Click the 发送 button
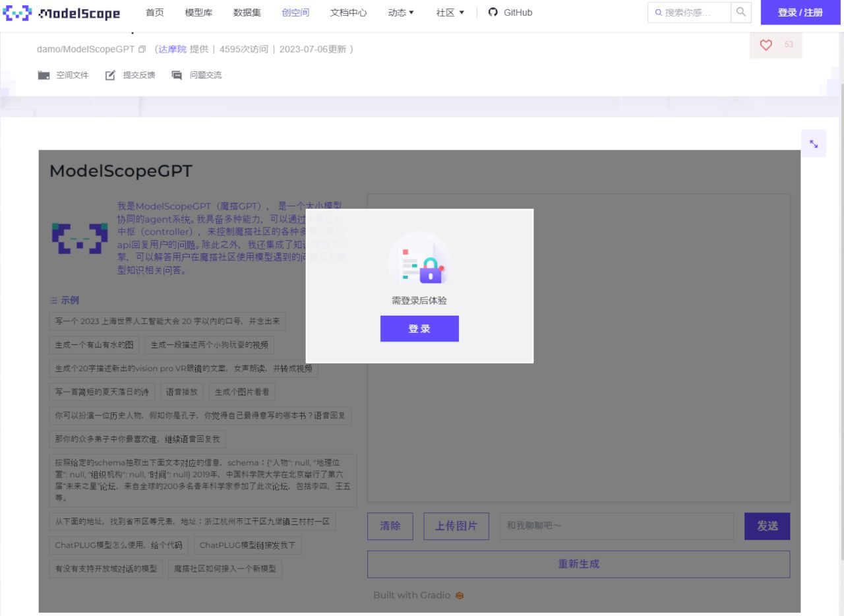 click(767, 526)
